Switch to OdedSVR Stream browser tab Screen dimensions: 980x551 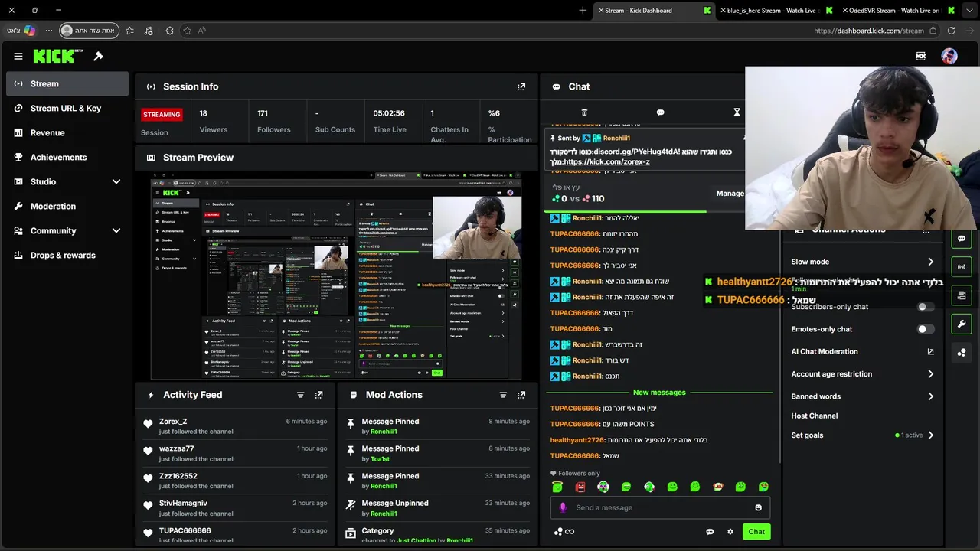point(897,11)
